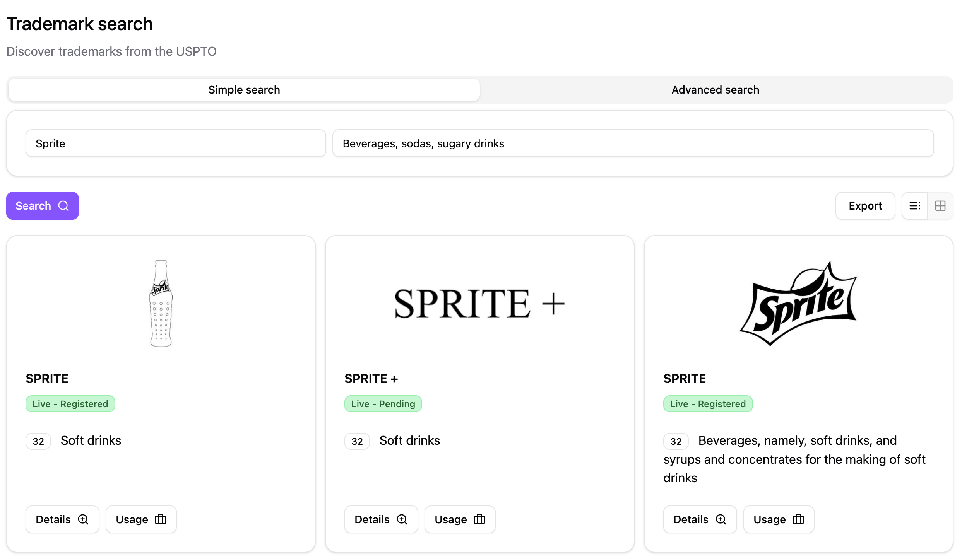This screenshot has width=962, height=560.
Task: Click the purple Search button
Action: (x=43, y=206)
